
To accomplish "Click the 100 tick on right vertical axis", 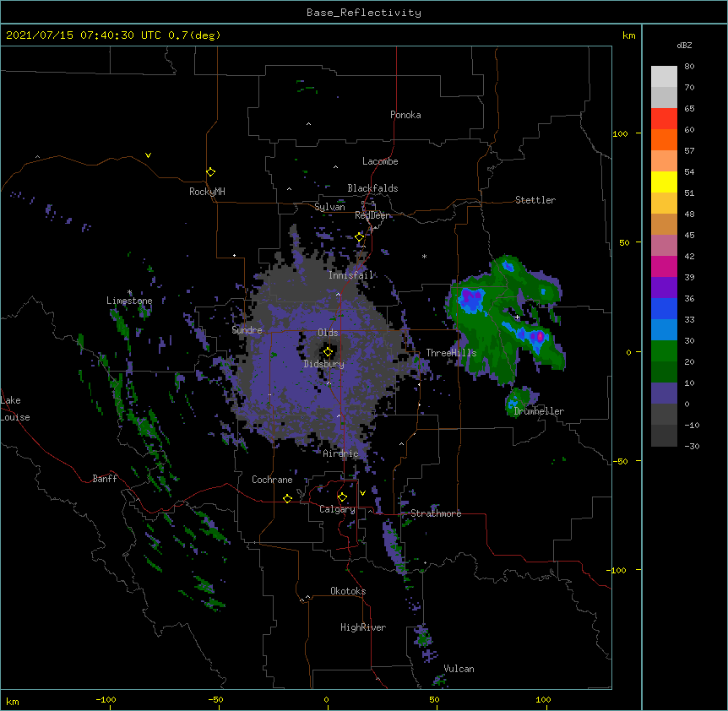I will pos(620,133).
